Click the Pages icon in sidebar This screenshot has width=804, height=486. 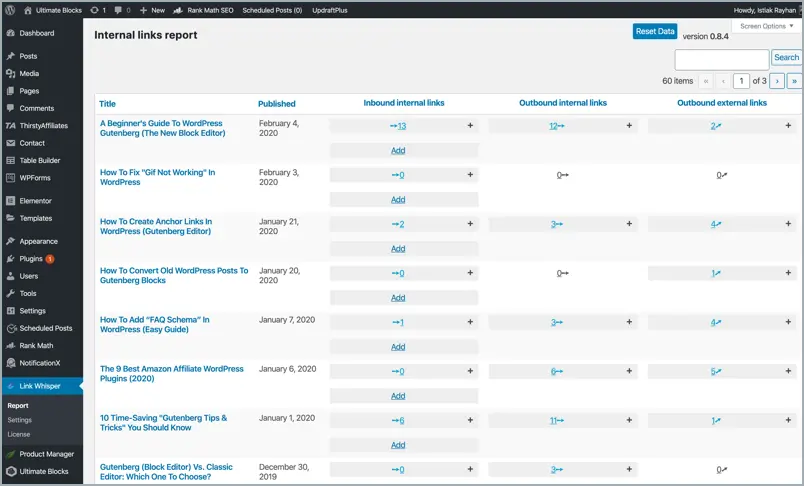pyautogui.click(x=10, y=91)
